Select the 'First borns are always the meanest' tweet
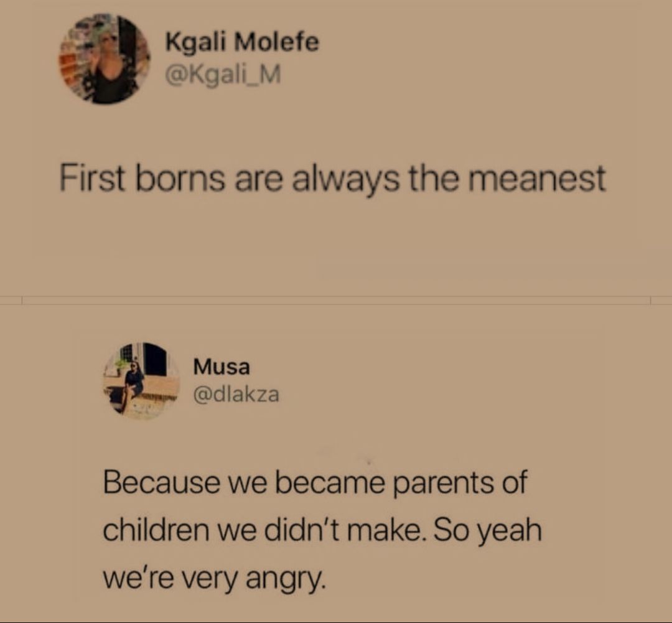Screen dimensions: 672x623 (x=332, y=179)
